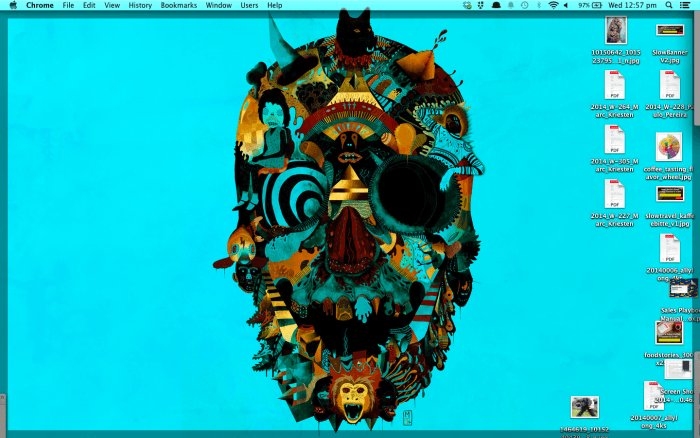Click the slowtravel_kaffeebitte_v1.jpg name label

(x=671, y=220)
